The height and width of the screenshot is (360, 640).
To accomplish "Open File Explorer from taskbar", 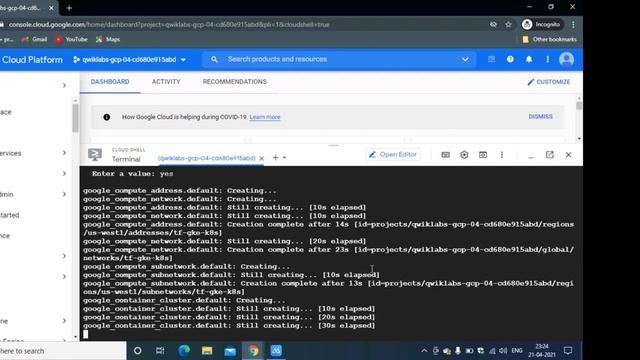I will point(207,351).
